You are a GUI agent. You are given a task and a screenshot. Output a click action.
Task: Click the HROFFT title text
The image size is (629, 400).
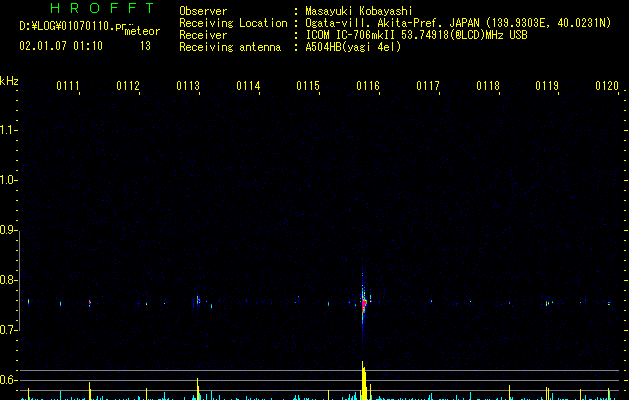coord(103,8)
